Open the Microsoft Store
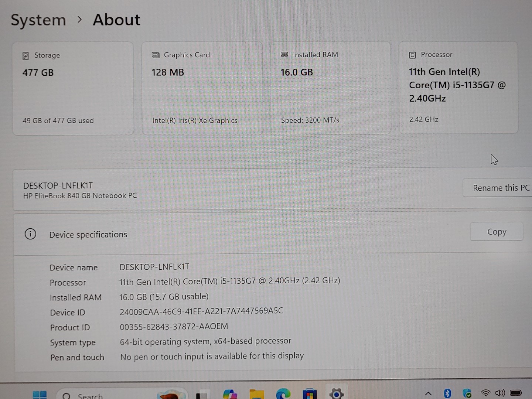This screenshot has height=399, width=532. click(x=310, y=395)
